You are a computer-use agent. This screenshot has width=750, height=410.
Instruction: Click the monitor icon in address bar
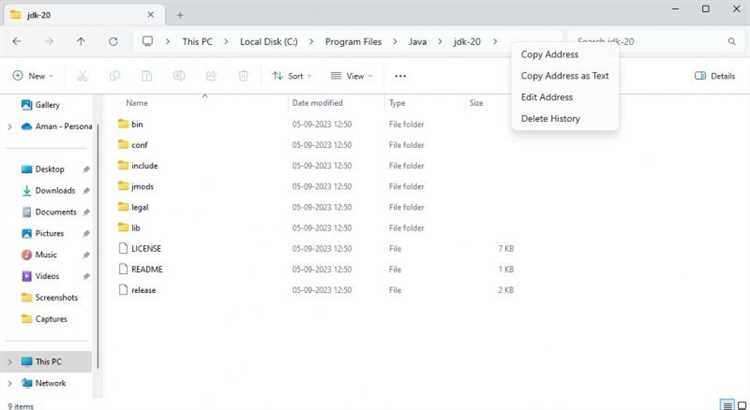pyautogui.click(x=147, y=41)
